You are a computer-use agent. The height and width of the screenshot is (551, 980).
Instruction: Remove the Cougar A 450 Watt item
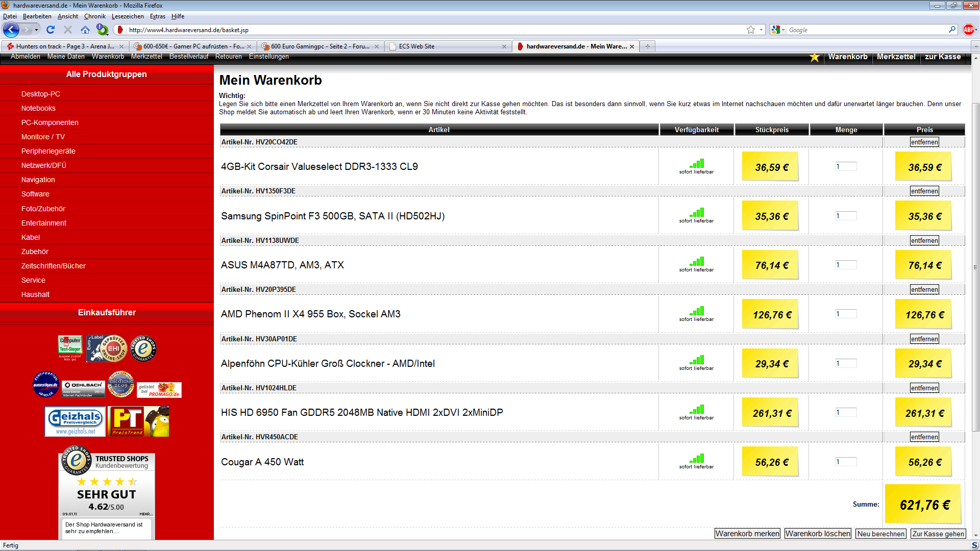pos(924,437)
